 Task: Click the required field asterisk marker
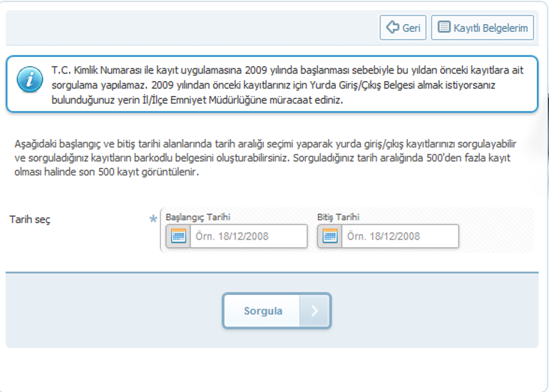click(x=153, y=220)
